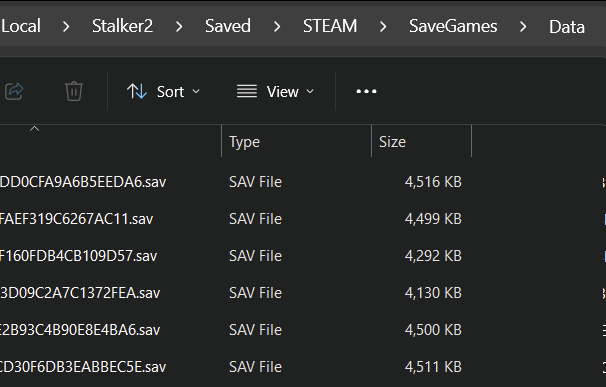This screenshot has height=387, width=606.
Task: Toggle sort direction arrow above Name column
Action: (34, 129)
